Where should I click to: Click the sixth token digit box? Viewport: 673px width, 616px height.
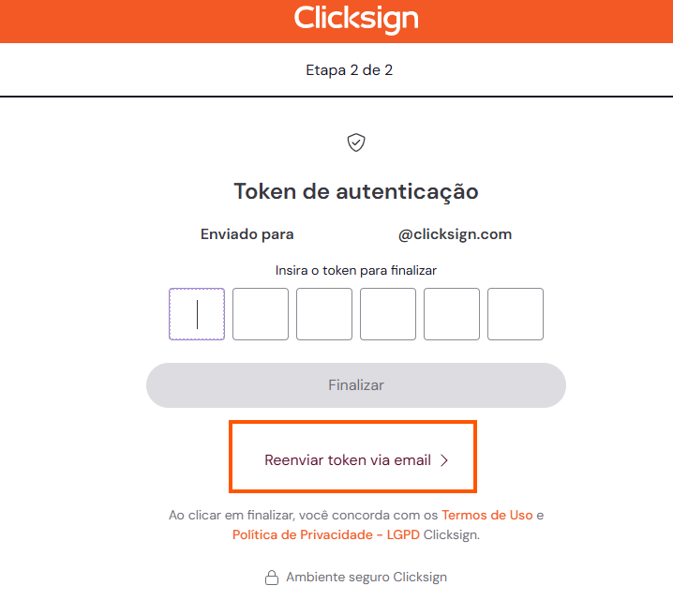click(x=516, y=314)
